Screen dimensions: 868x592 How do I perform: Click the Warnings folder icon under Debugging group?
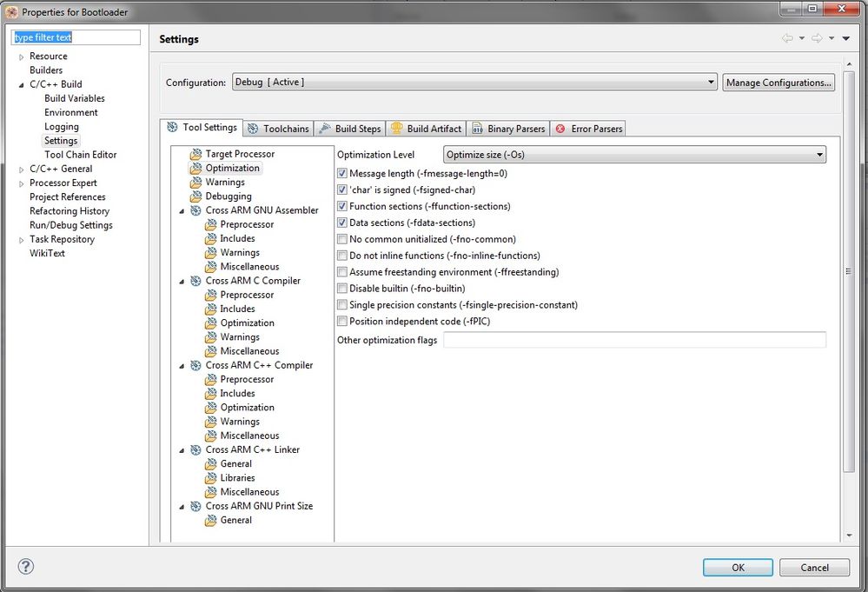click(195, 183)
